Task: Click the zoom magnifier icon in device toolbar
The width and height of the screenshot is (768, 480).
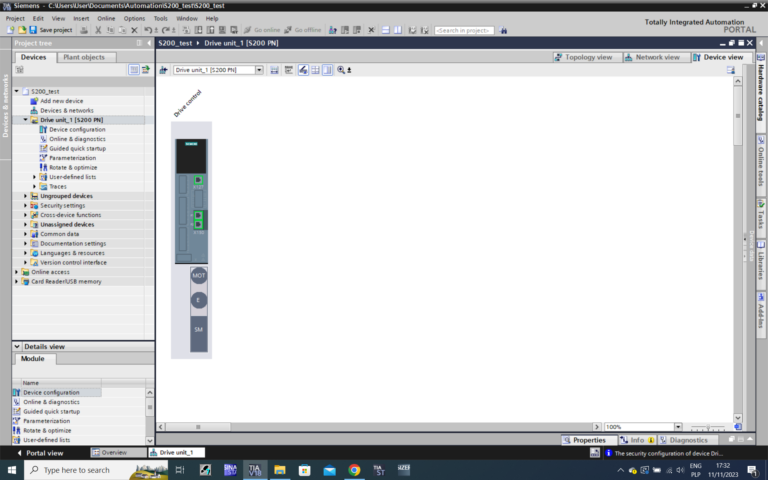Action: (341, 70)
